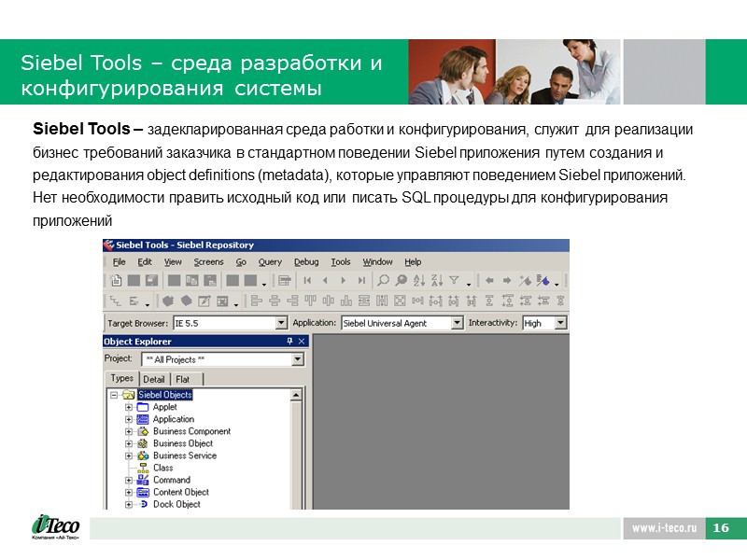The width and height of the screenshot is (747, 560).
Task: Click the Align Tops layout icon
Action: [x=310, y=301]
